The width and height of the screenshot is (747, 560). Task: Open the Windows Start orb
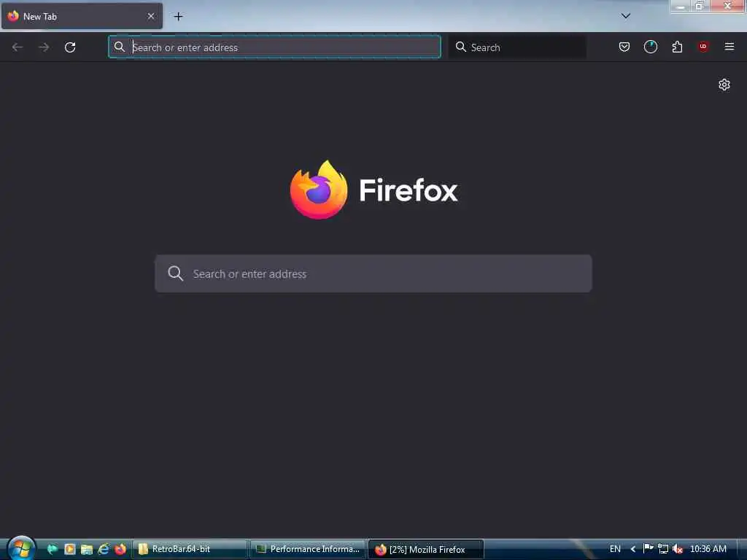pyautogui.click(x=21, y=548)
